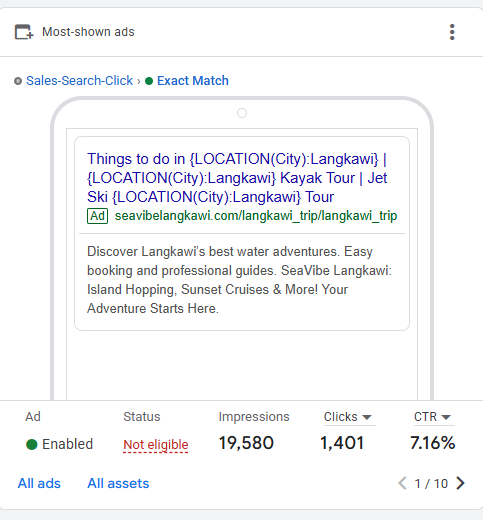The image size is (483, 520).
Task: Click the green Exact Match status dot
Action: coord(149,81)
